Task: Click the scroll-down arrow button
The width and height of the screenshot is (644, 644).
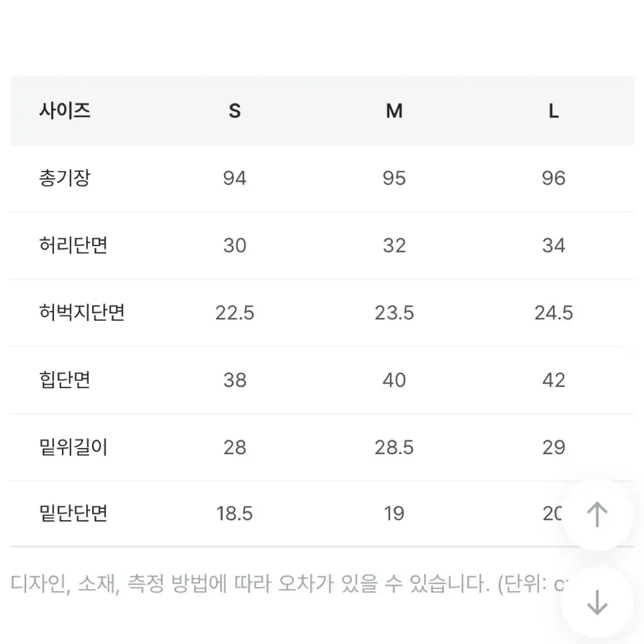Action: pos(597,603)
